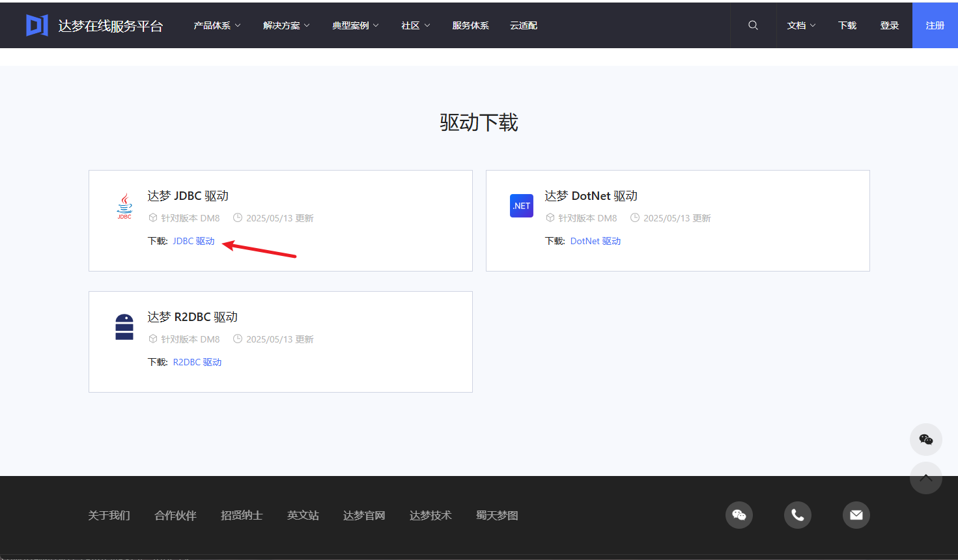The height and width of the screenshot is (560, 958).
Task: Open the 英文站 footer link
Action: pyautogui.click(x=303, y=515)
